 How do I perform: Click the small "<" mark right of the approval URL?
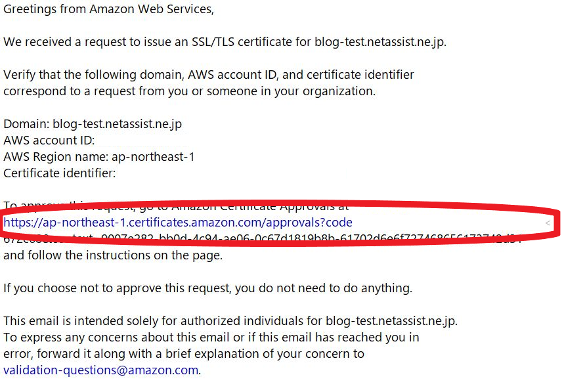[x=548, y=223]
